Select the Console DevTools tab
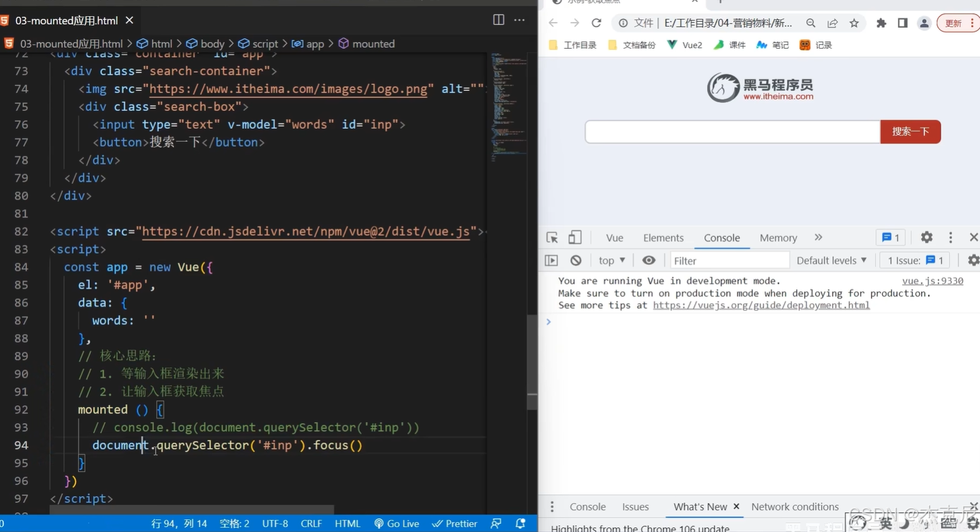This screenshot has width=980, height=532. coord(722,238)
